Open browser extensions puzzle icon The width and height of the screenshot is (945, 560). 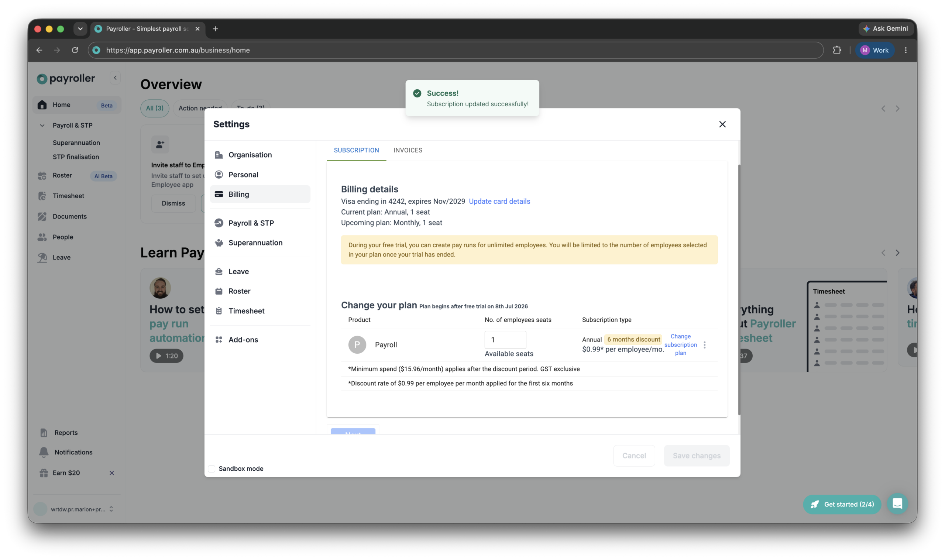[837, 50]
